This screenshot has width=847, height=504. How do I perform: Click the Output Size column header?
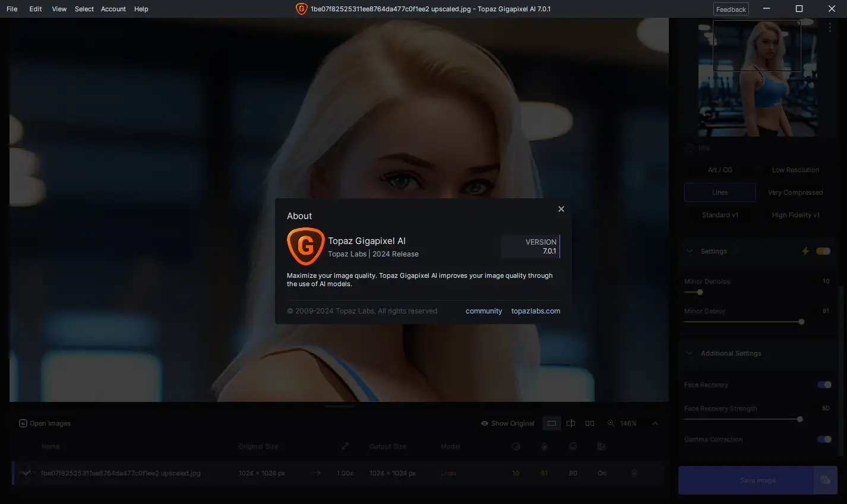pos(388,446)
